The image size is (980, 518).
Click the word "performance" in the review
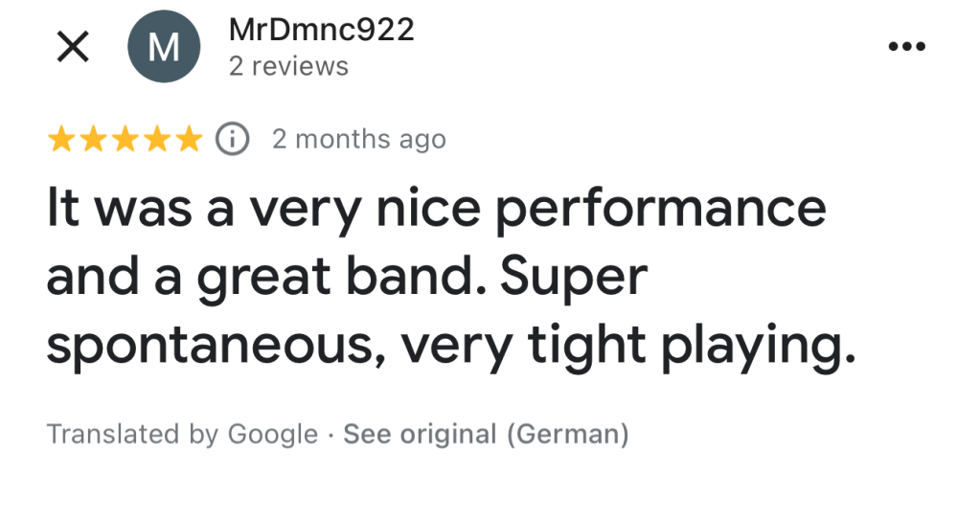[660, 210]
